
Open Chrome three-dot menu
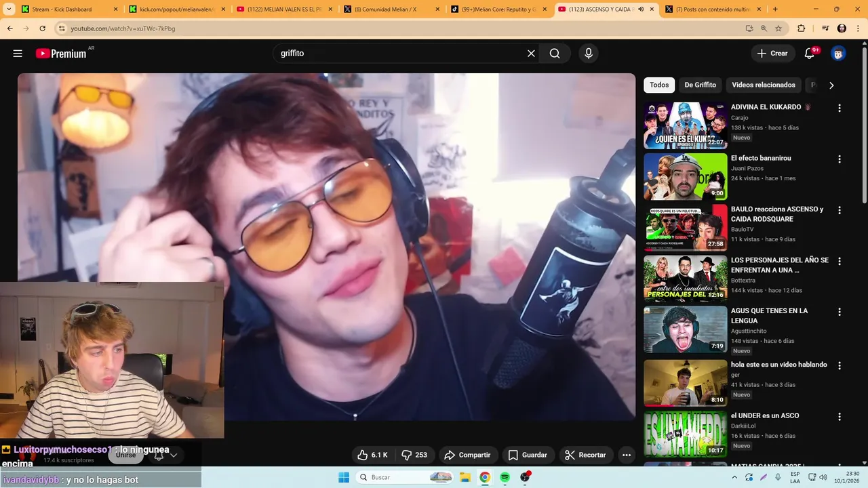coord(859,28)
